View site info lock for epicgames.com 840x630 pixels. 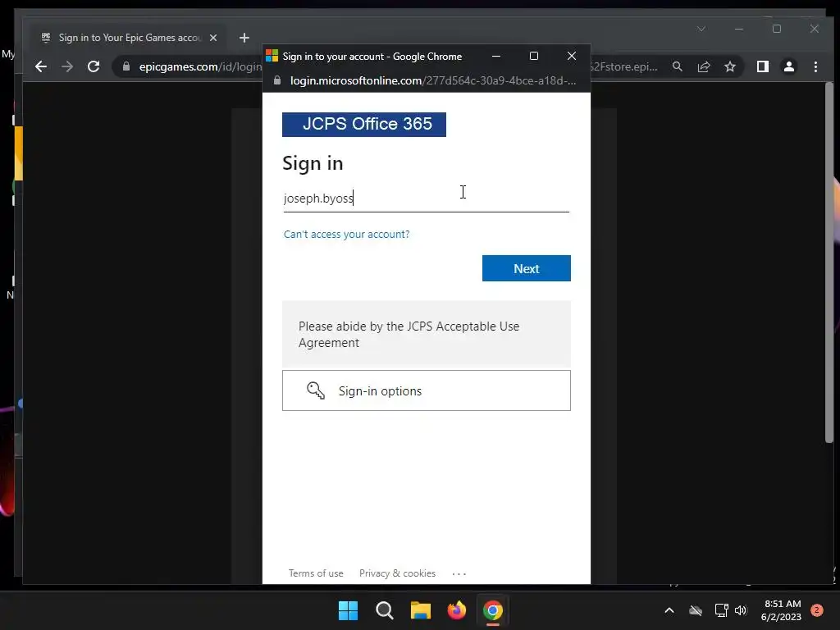(126, 66)
